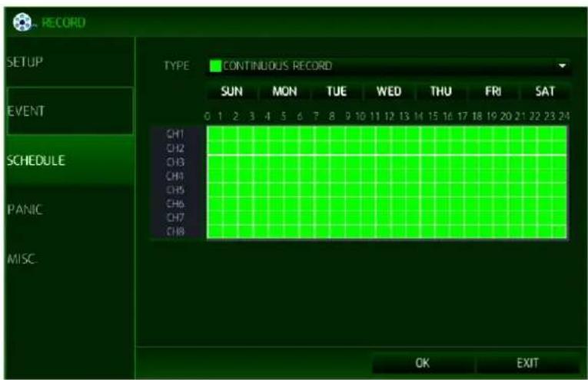Click the green continuous record color swatch
This screenshot has height=380, width=588.
[216, 66]
